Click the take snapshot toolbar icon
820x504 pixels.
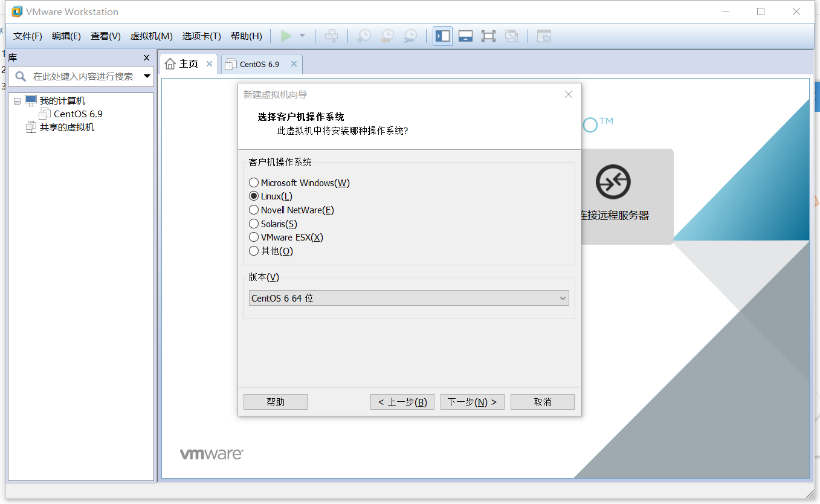(364, 36)
